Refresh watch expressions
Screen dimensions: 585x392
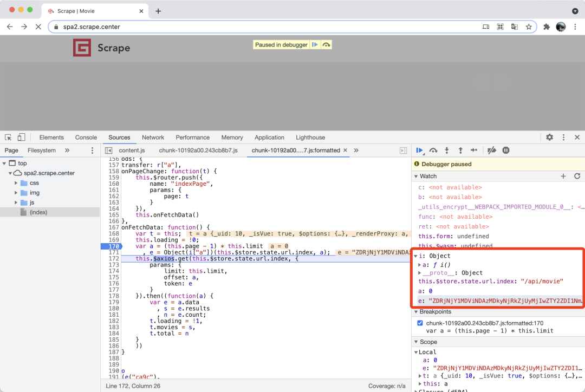(x=577, y=176)
